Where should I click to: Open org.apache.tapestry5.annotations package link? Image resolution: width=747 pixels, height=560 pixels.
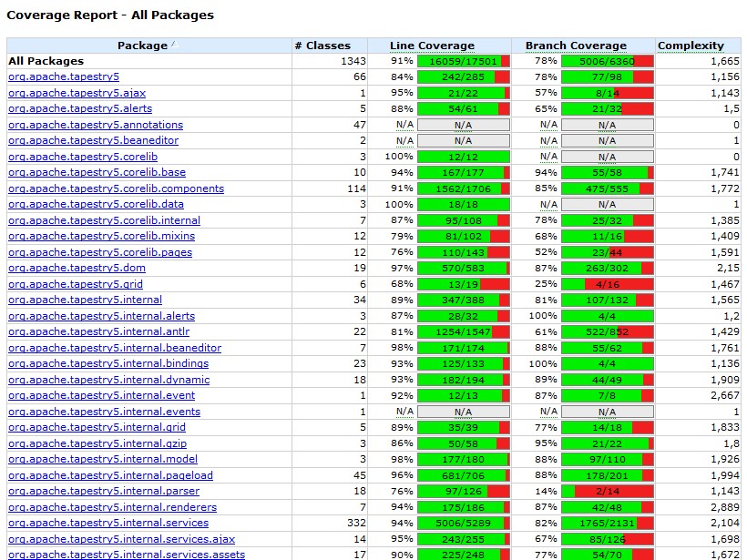(96, 125)
